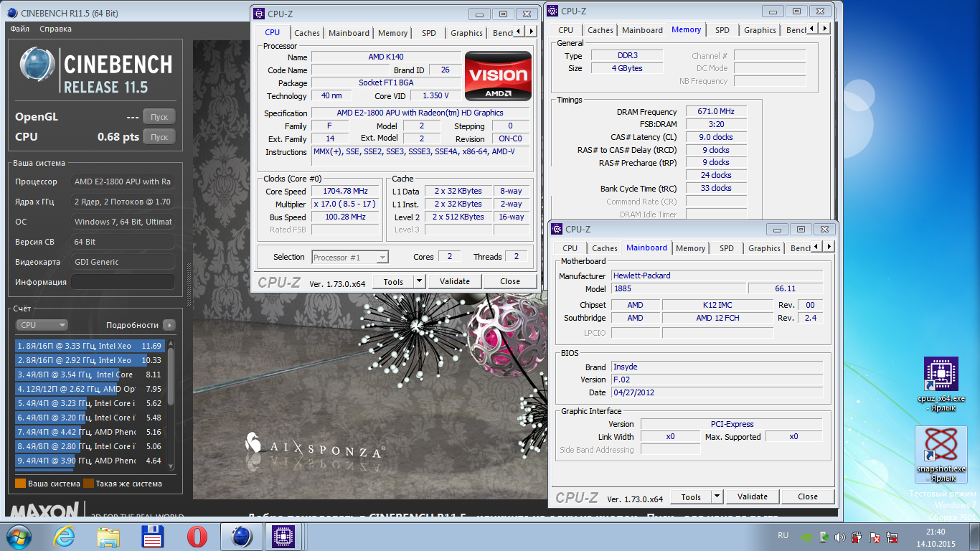Click the Core Speed value 1704.78 MHz
Screen dimensions: 980x551
[x=347, y=192]
